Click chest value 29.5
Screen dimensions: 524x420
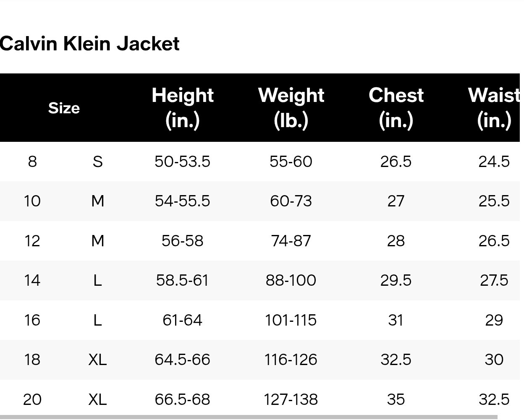396,280
